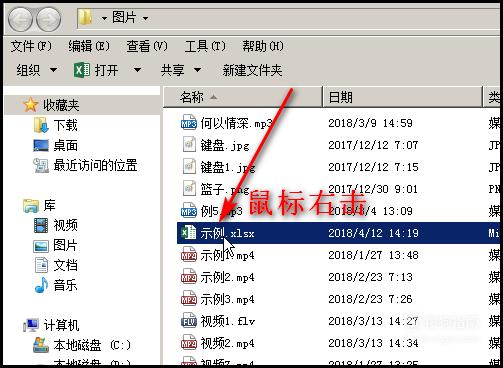503x368 pixels.
Task: Click the 桌面 monitor icon
Action: click(41, 145)
